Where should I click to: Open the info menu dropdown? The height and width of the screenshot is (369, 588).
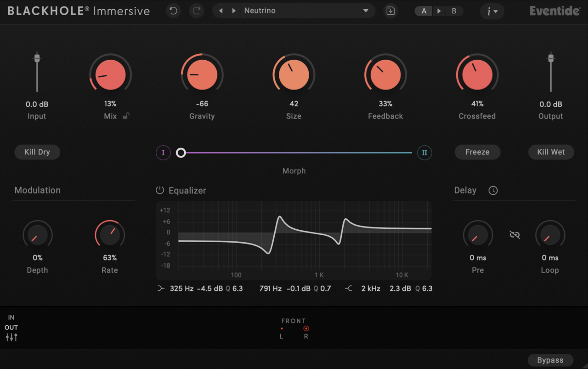[x=492, y=11]
